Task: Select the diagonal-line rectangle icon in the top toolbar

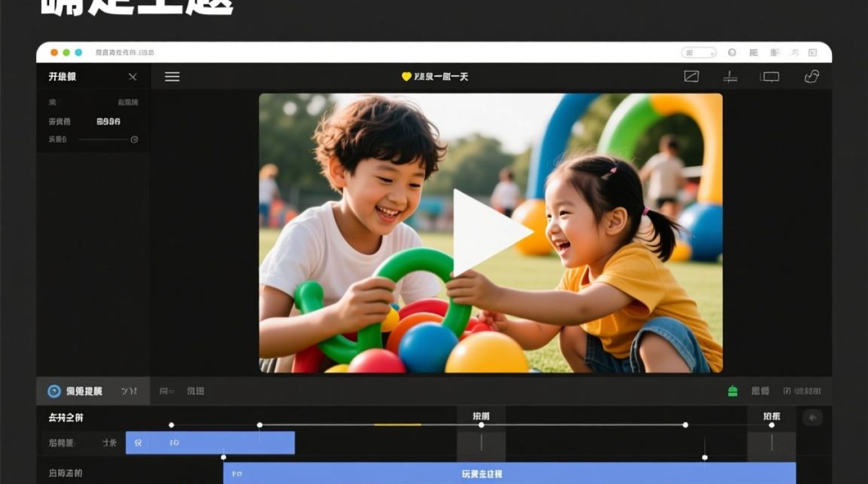Action: tap(691, 77)
